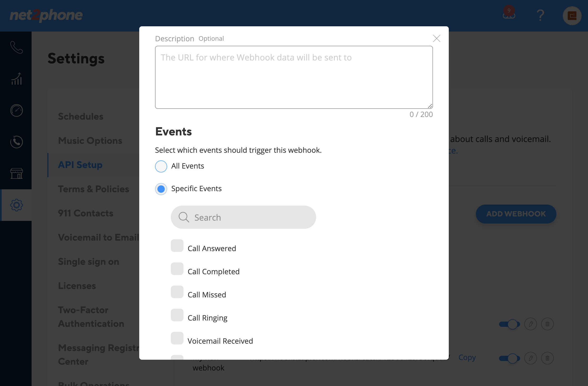
Task: Select the Specific Events radio button
Action: point(161,189)
